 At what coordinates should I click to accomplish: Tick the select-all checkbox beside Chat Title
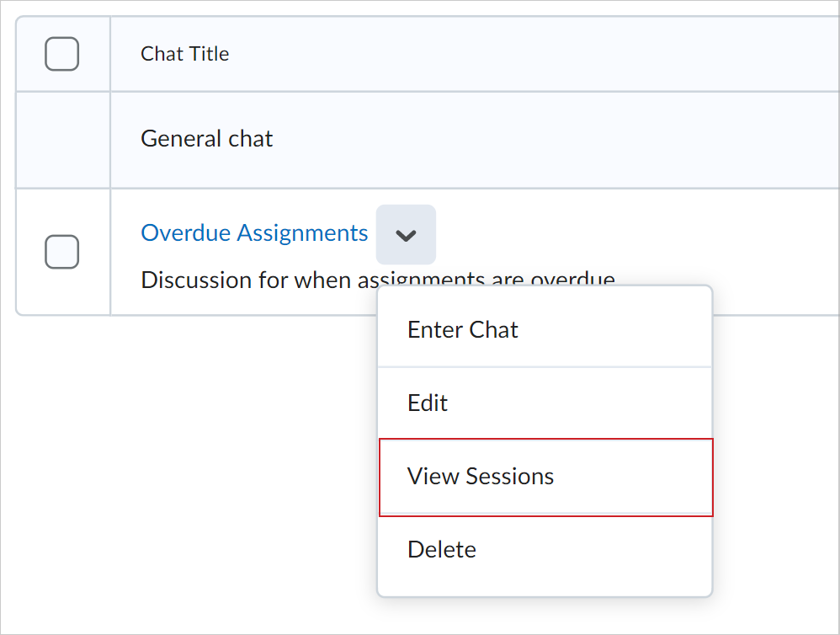[x=61, y=54]
